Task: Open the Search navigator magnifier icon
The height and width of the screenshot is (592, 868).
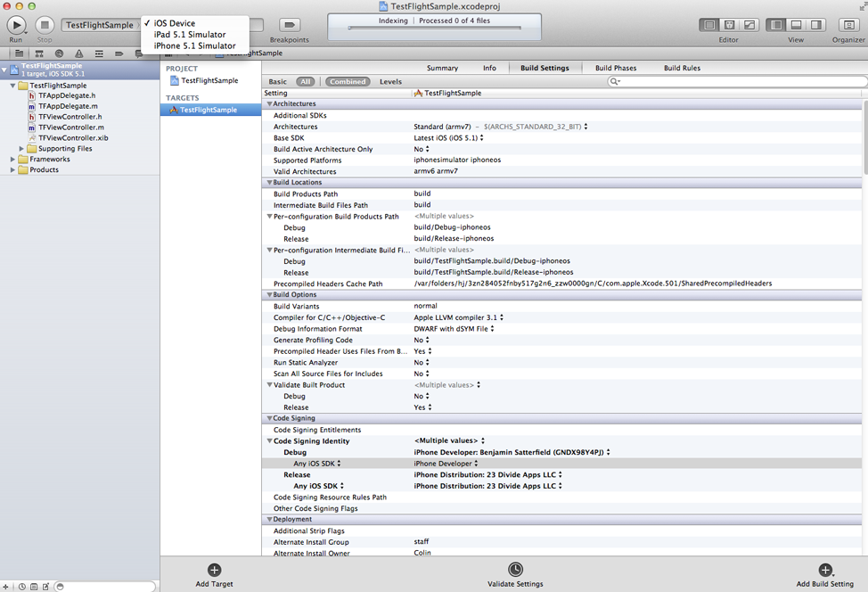Action: click(x=59, y=53)
